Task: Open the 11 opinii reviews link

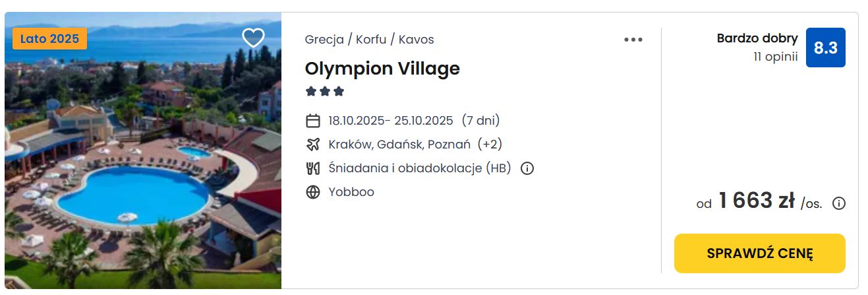Action: click(x=776, y=57)
